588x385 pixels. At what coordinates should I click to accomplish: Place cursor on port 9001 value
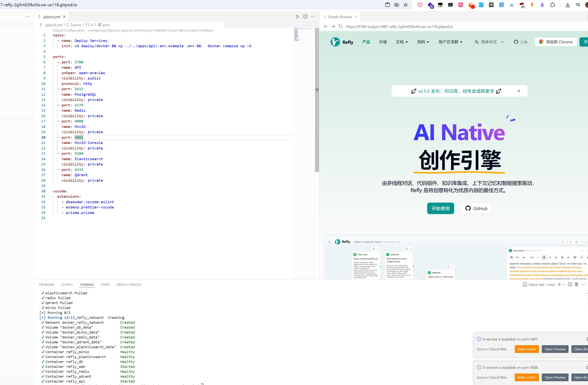click(79, 137)
